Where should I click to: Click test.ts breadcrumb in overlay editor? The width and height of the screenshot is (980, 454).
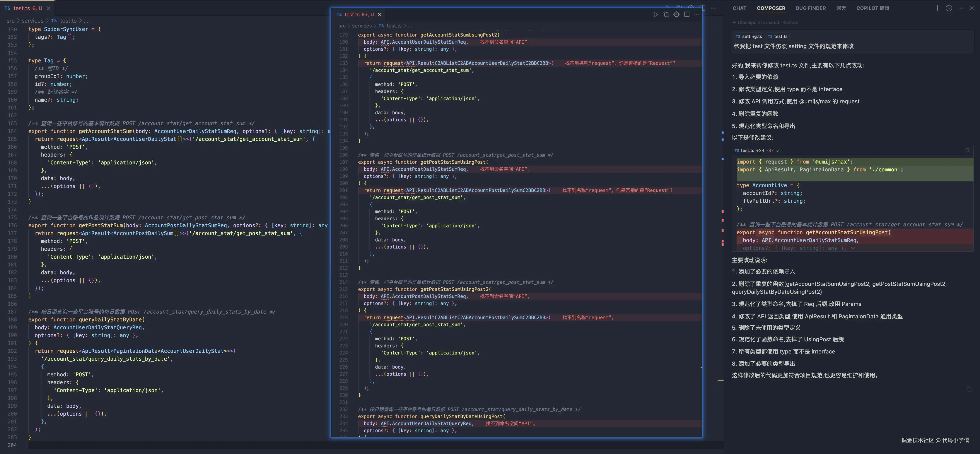[394, 26]
